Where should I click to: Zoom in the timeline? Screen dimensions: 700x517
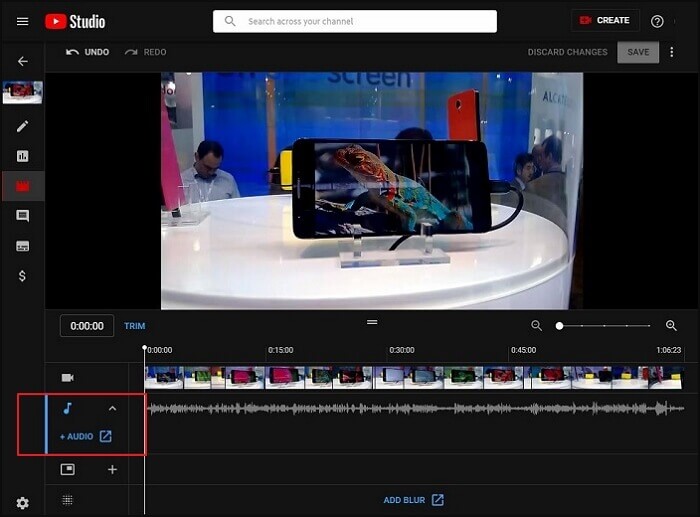point(671,326)
